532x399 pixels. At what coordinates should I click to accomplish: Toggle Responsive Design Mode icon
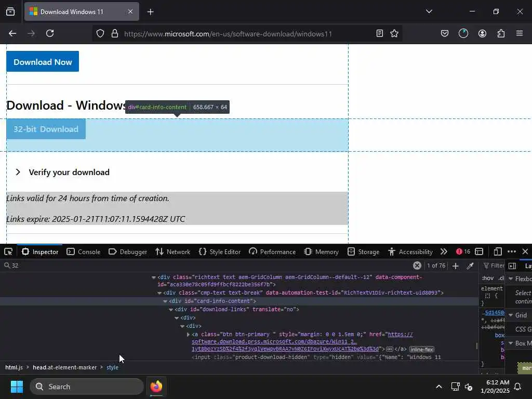point(498,252)
